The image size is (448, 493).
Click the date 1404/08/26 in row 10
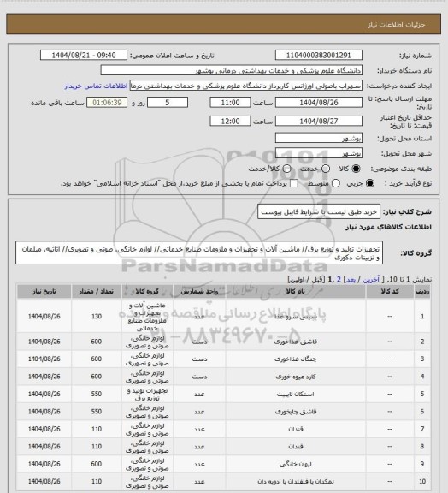tap(44, 481)
